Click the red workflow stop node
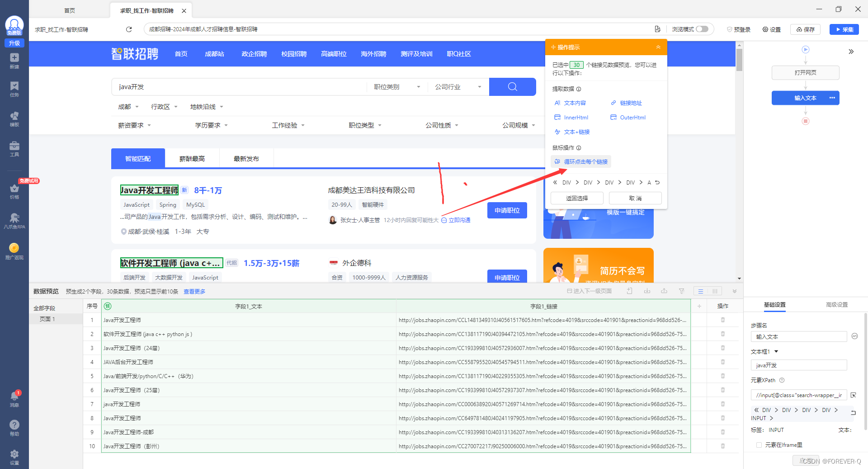This screenshot has height=469, width=868. click(x=805, y=121)
